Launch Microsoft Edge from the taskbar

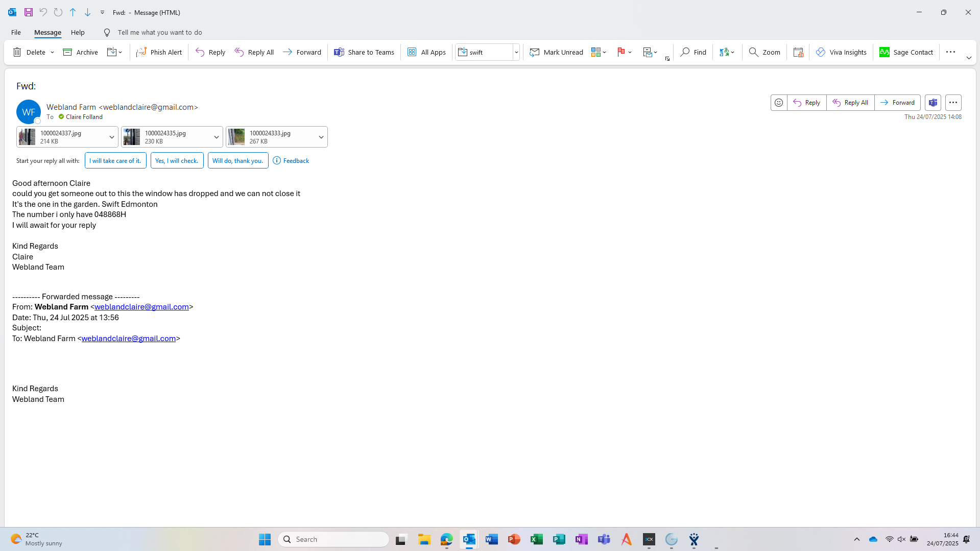click(447, 539)
